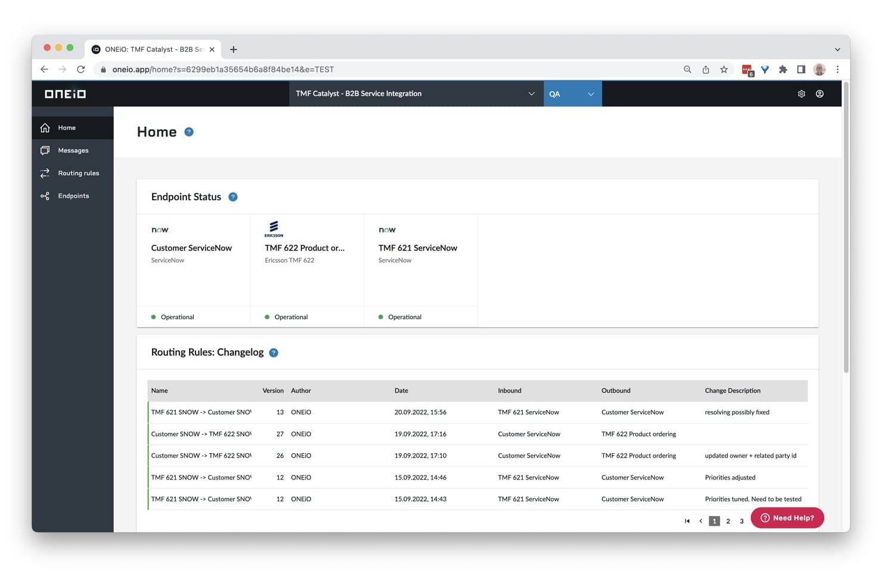Open the user account icon in the app header
The width and height of the screenshot is (882, 588).
pos(820,94)
